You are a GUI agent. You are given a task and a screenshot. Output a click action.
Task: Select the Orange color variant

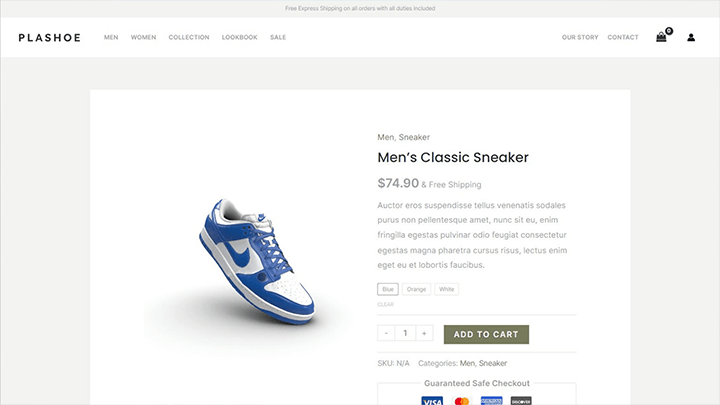click(416, 289)
